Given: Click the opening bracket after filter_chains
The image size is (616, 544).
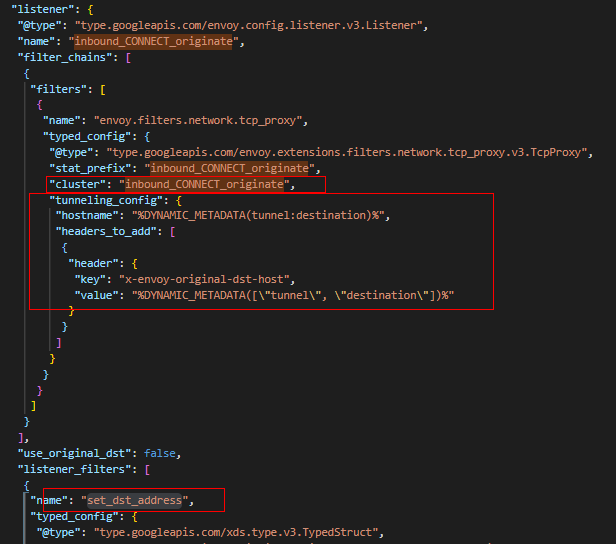Looking at the screenshot, I should click(128, 58).
